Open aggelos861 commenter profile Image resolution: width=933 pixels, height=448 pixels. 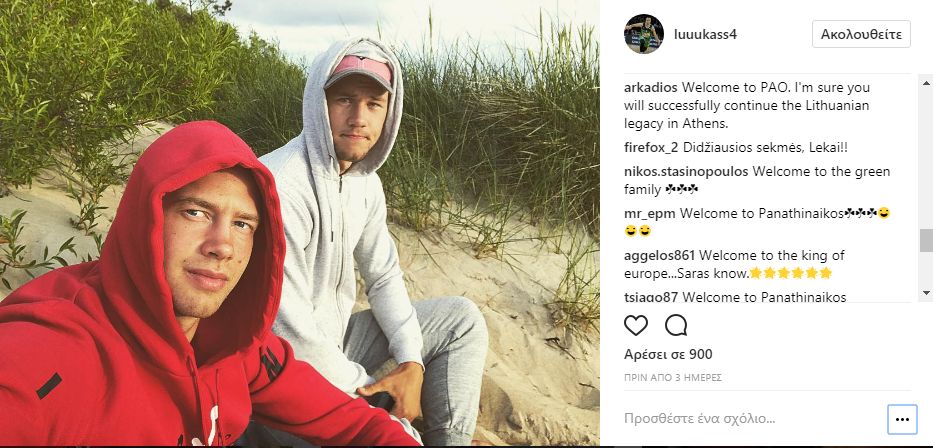[659, 256]
